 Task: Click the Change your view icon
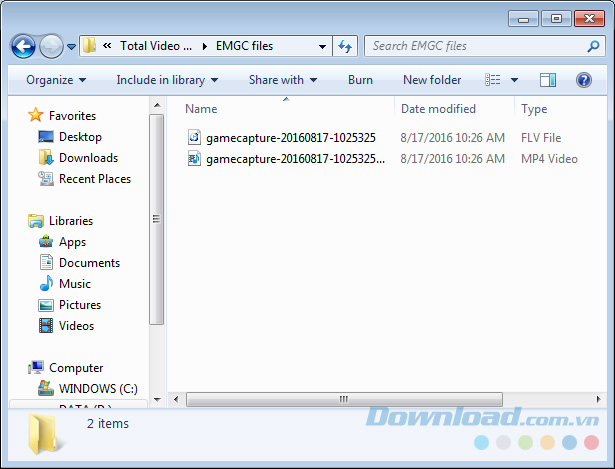(x=493, y=80)
